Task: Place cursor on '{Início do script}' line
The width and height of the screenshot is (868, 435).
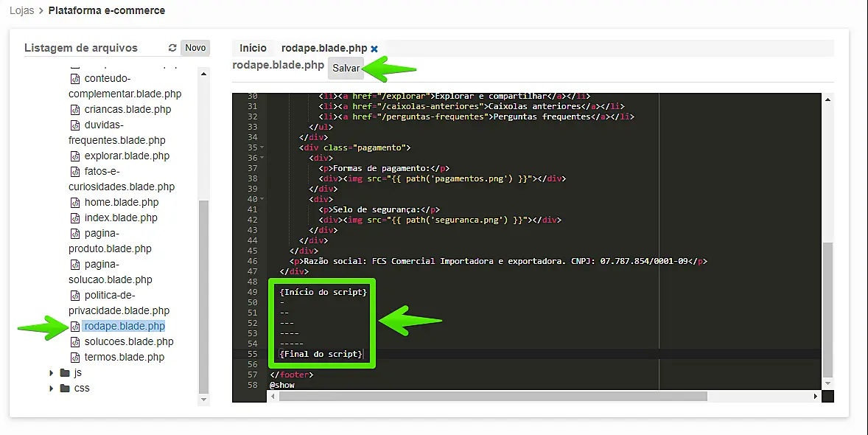Action: coord(323,292)
